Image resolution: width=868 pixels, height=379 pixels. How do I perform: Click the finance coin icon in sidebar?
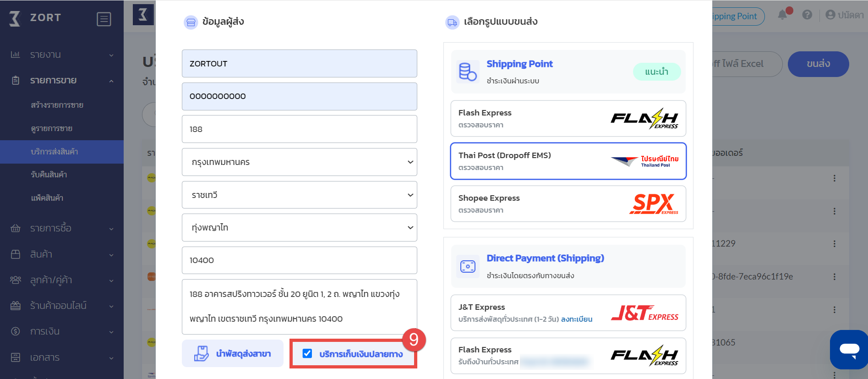pos(15,331)
